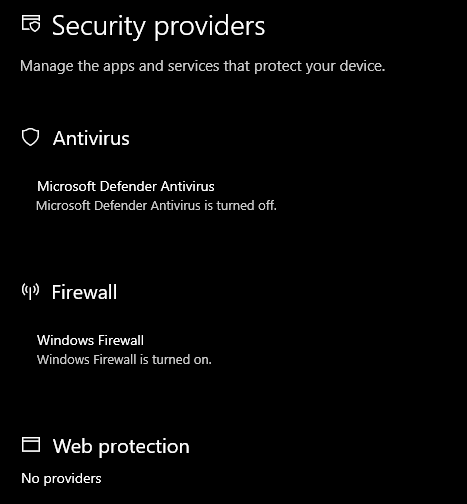The height and width of the screenshot is (504, 467).
Task: Click the 'Manage the apps and services' description
Action: pos(203,66)
